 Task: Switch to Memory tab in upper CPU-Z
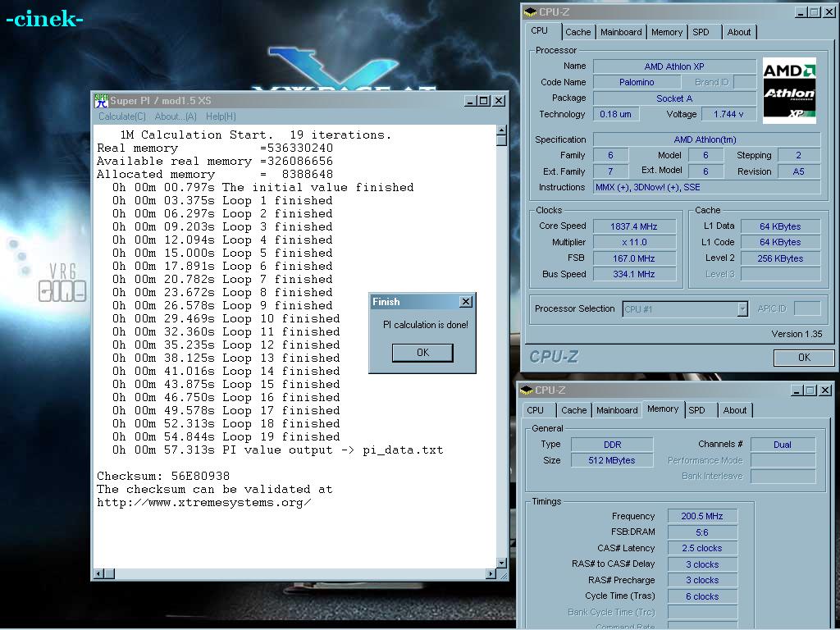667,32
